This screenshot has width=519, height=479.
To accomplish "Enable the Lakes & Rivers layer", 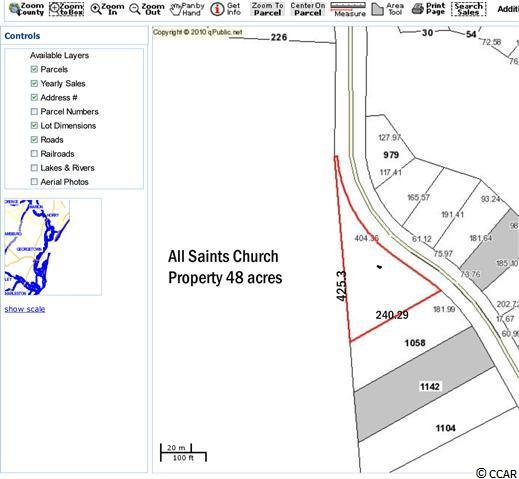I will 34,168.
